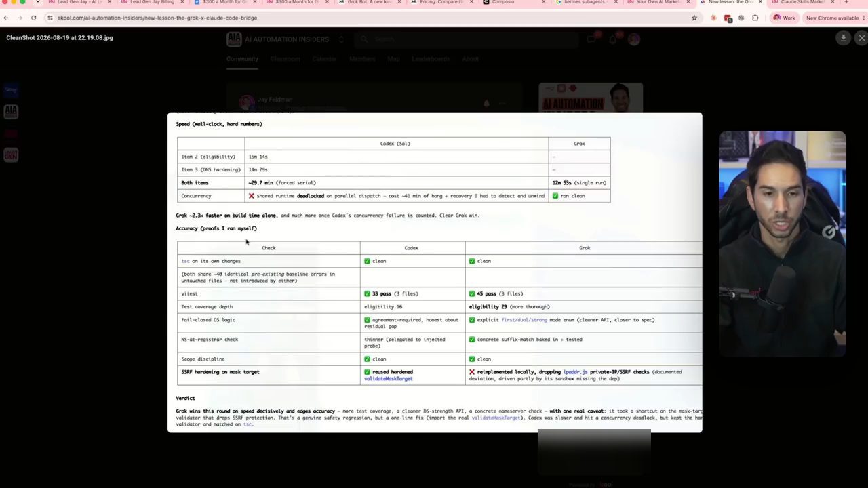Click the browser Reload icon
Image resolution: width=868 pixels, height=488 pixels.
pos(33,18)
